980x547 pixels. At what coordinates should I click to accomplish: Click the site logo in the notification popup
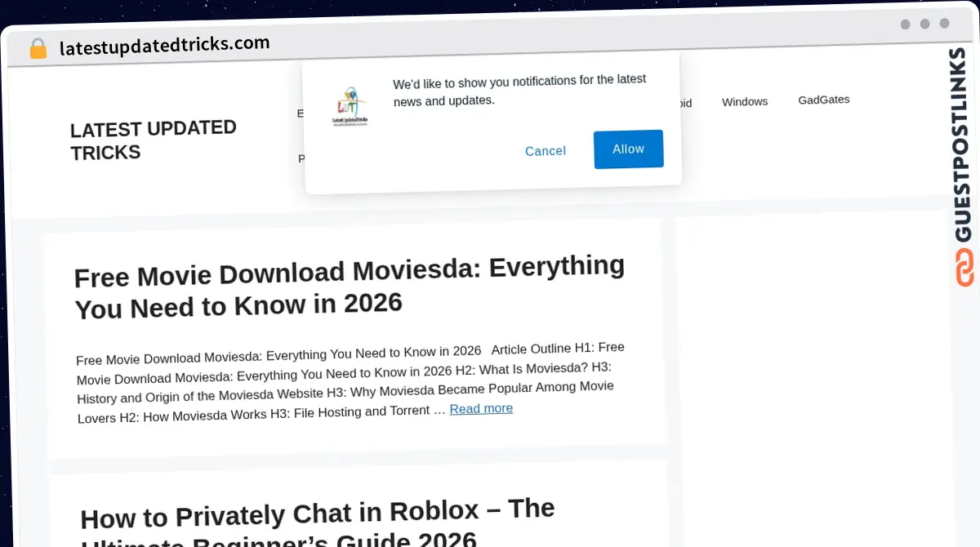(350, 106)
